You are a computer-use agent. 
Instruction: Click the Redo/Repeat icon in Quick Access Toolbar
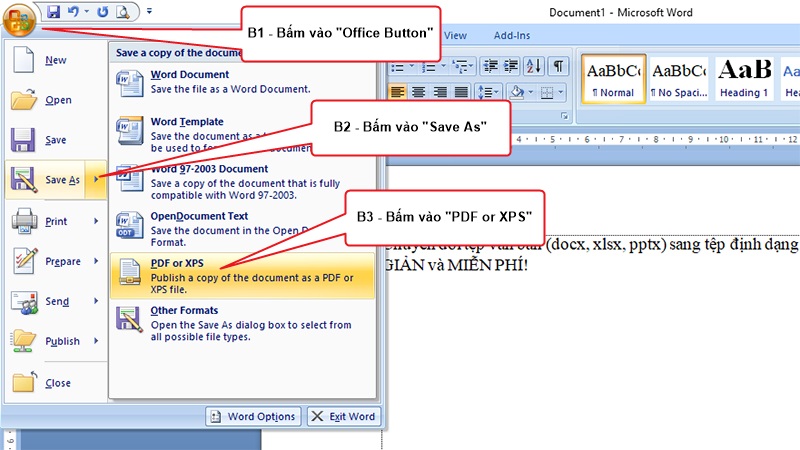tap(103, 11)
